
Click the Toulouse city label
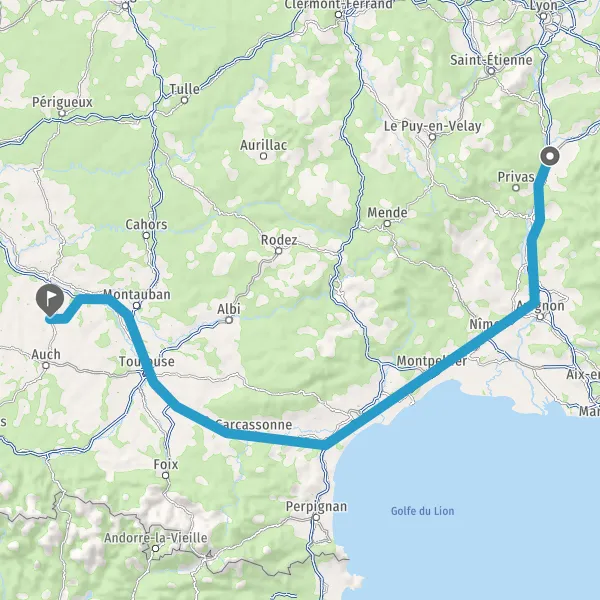click(x=147, y=361)
